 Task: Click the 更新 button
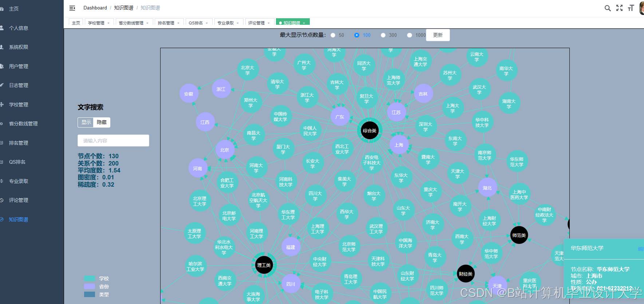438,35
